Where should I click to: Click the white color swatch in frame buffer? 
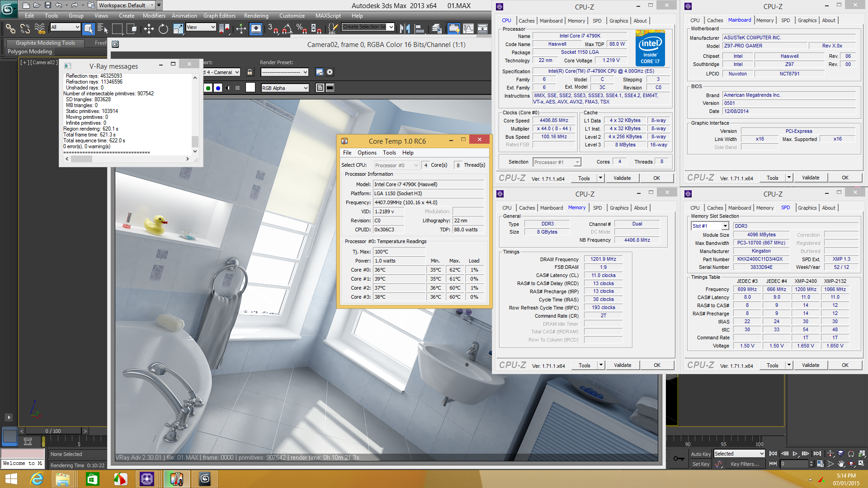tap(250, 88)
